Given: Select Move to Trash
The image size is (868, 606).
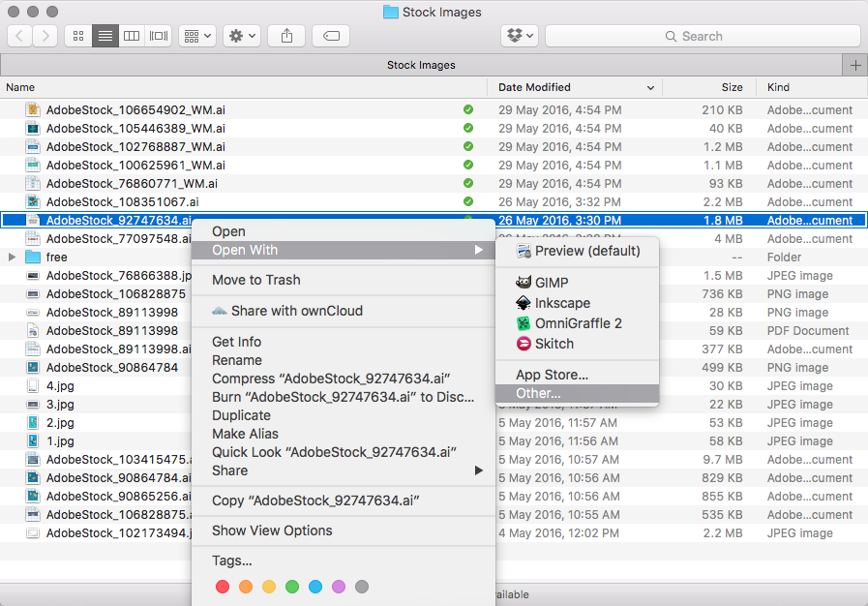Looking at the screenshot, I should pos(255,280).
